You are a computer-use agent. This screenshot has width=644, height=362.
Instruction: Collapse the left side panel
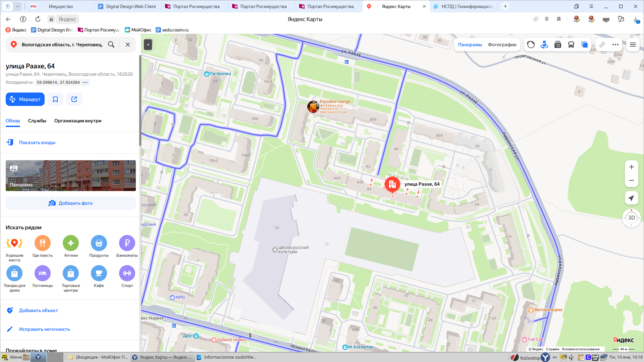tap(148, 45)
